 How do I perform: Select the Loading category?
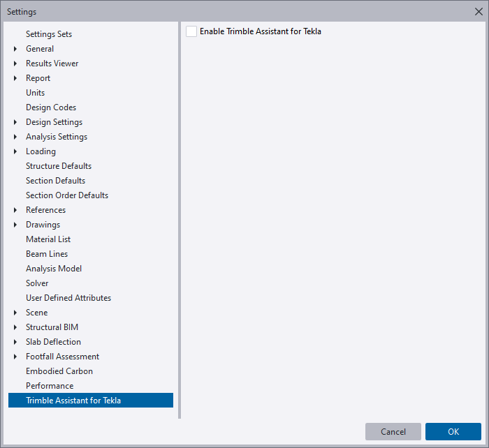tap(41, 151)
